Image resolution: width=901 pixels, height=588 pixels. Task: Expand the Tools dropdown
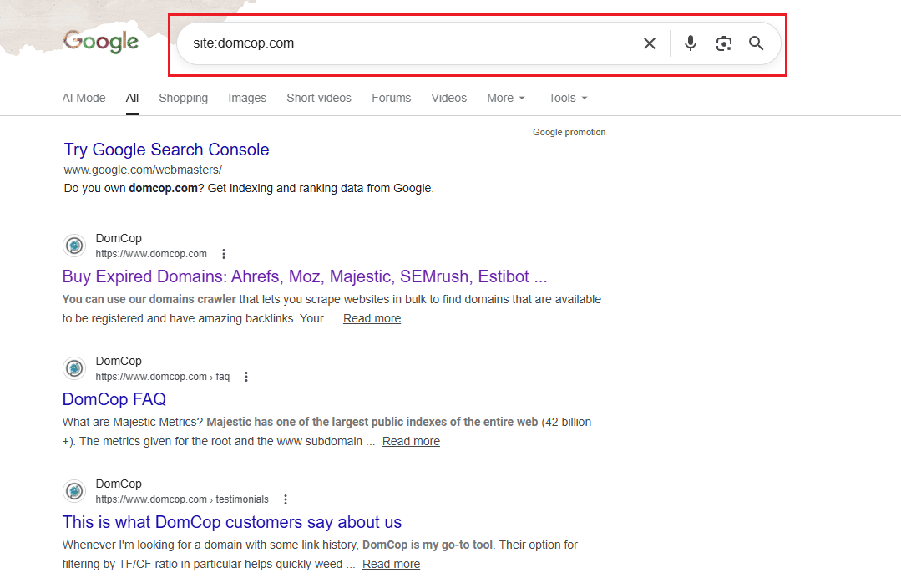coord(568,98)
